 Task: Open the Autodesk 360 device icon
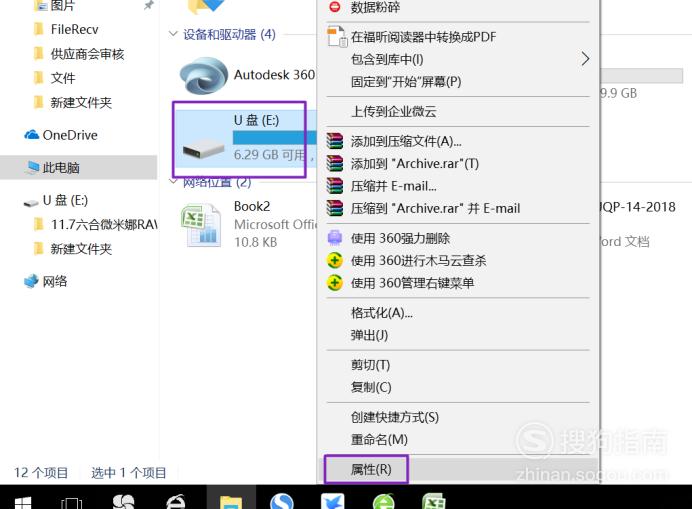[x=203, y=75]
